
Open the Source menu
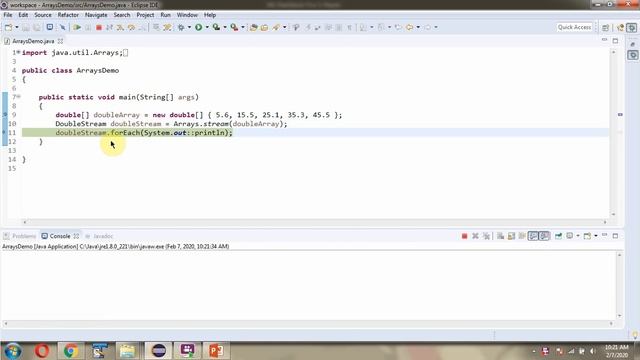coord(43,15)
